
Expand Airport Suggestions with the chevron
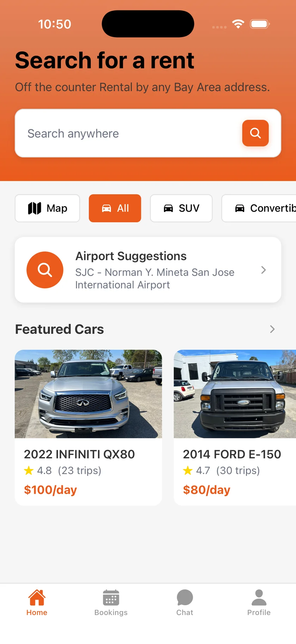pos(264,270)
